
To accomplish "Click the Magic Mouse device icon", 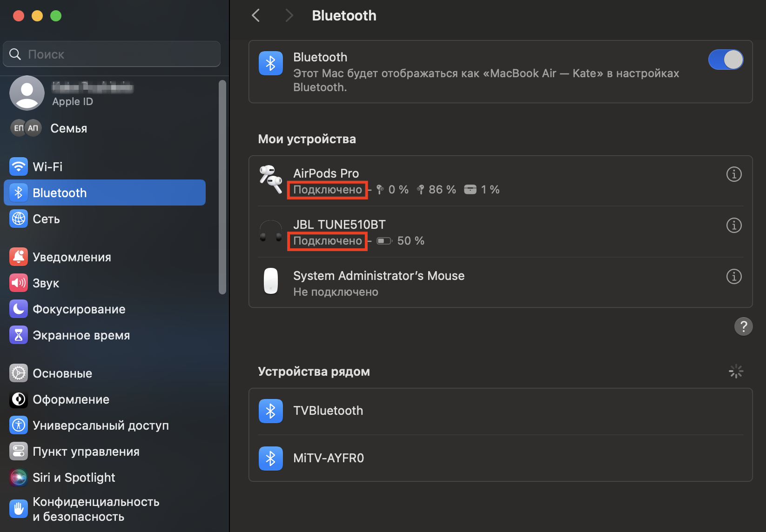I will (271, 281).
